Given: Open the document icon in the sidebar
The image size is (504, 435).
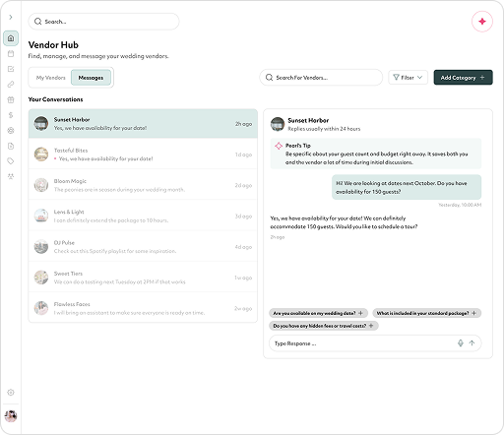Looking at the screenshot, I should pos(11,146).
